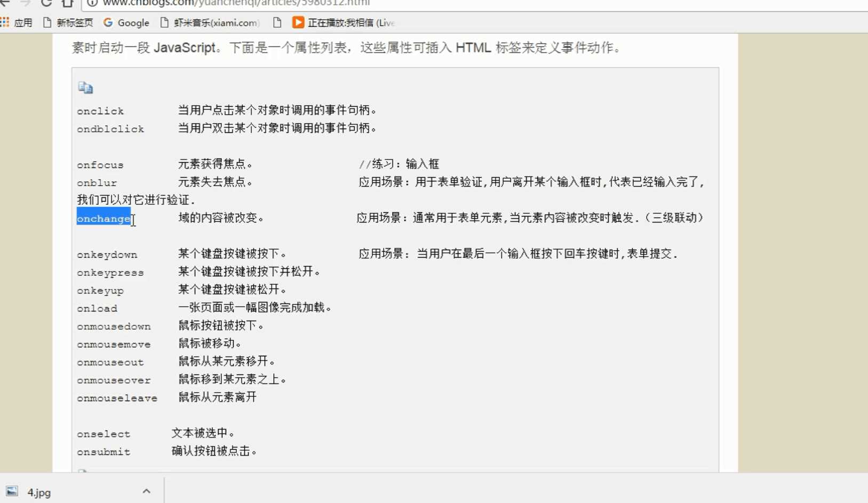View site info icon in address bar

click(x=92, y=3)
